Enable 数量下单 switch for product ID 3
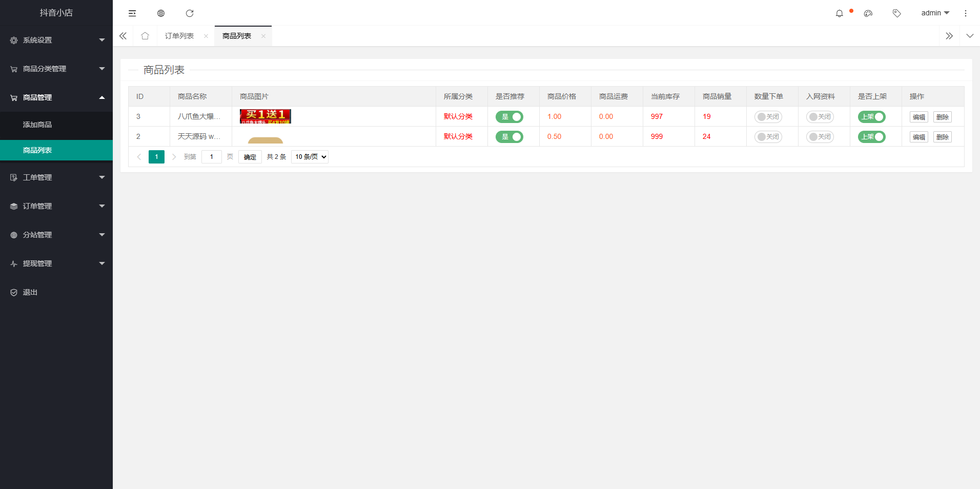This screenshot has height=489, width=980. (x=768, y=117)
